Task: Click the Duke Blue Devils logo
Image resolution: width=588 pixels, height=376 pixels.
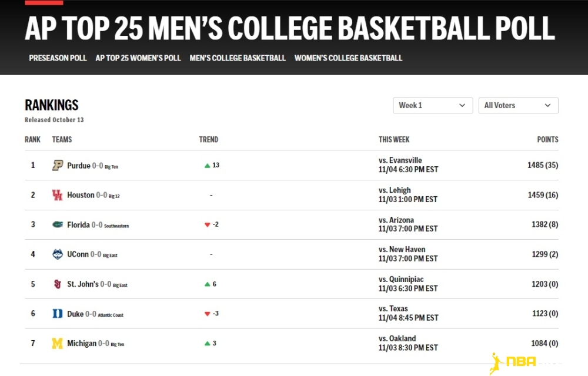Action: coord(58,314)
